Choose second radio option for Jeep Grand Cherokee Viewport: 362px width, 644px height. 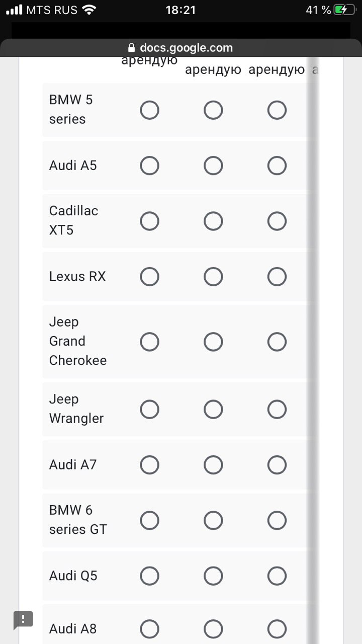pyautogui.click(x=213, y=342)
